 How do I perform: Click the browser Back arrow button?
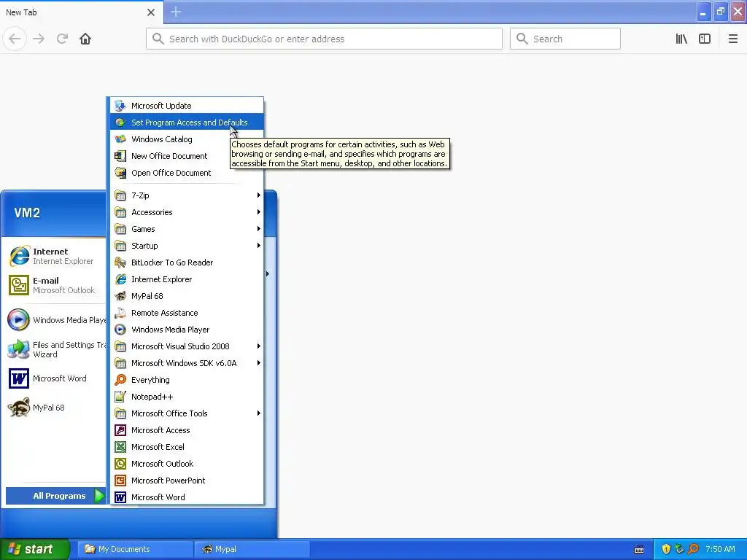pos(15,39)
